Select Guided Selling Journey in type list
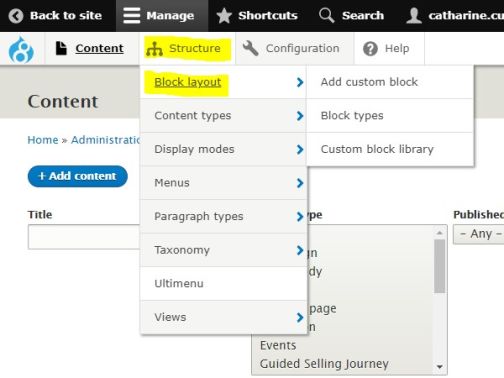Screen dimensions: 504x378 [x=324, y=364]
